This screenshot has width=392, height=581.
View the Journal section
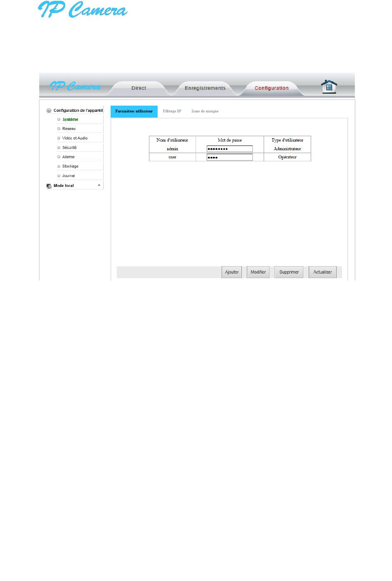coord(68,176)
